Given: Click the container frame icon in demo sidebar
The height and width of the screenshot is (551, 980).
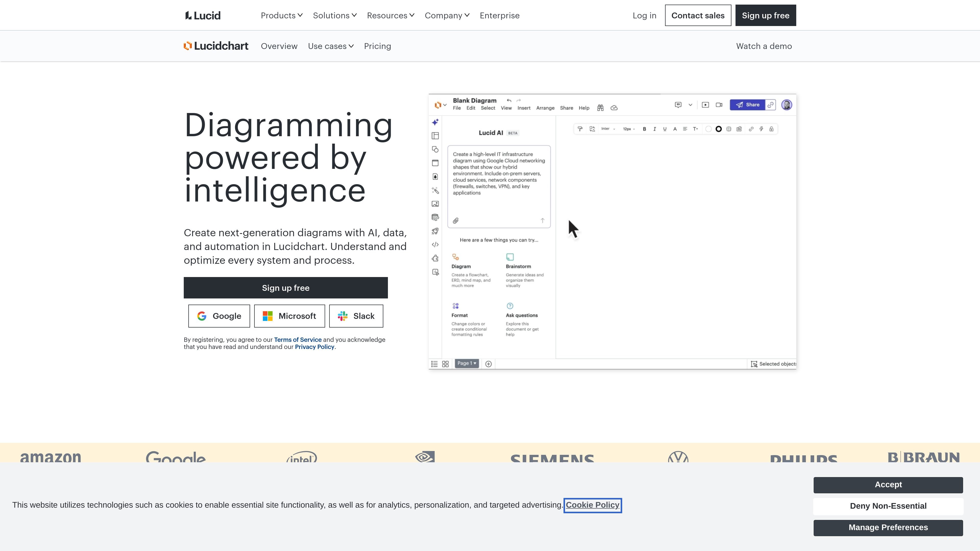Looking at the screenshot, I should point(435,163).
